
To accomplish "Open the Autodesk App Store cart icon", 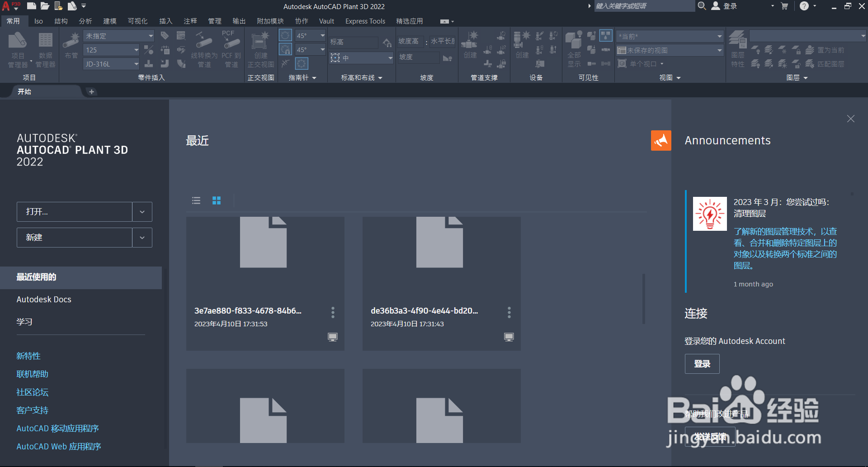I will coord(784,6).
